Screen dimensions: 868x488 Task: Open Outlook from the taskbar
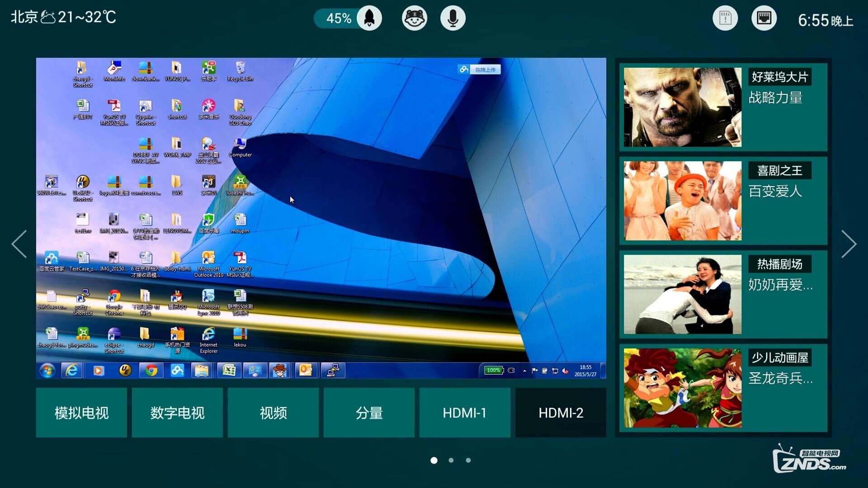coord(306,371)
